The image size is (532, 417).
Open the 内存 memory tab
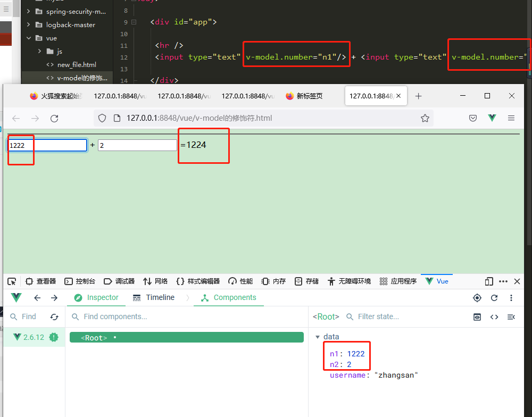[273, 281]
